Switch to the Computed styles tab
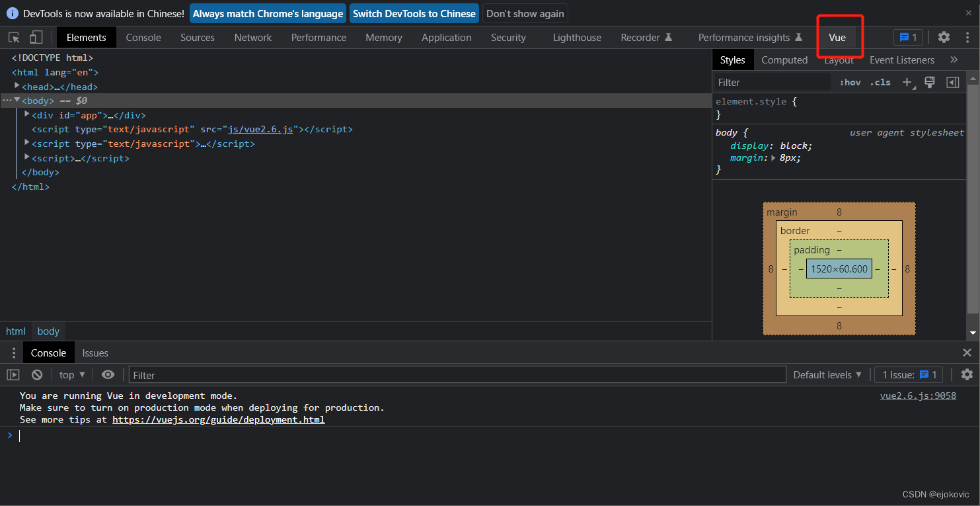The image size is (980, 506). (784, 60)
